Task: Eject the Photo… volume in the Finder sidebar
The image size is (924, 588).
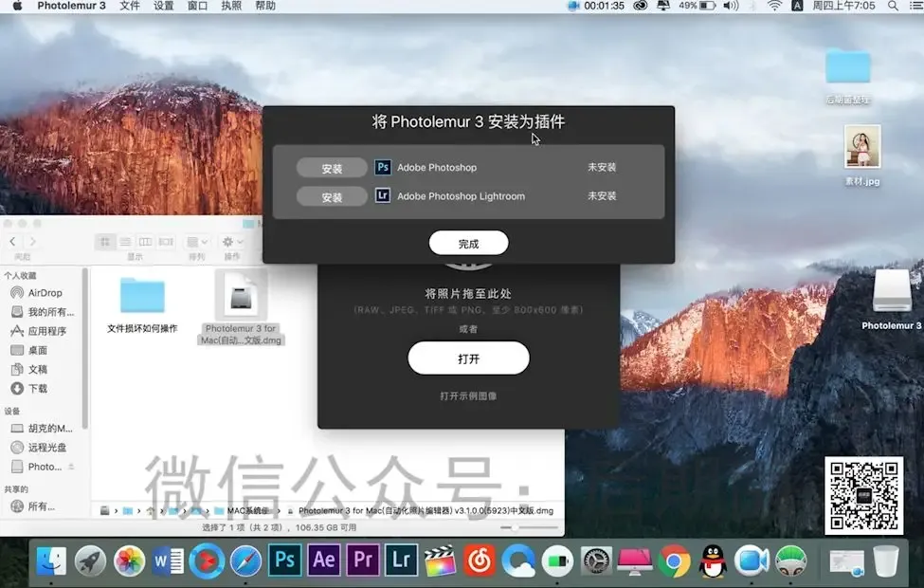Action: [71, 467]
